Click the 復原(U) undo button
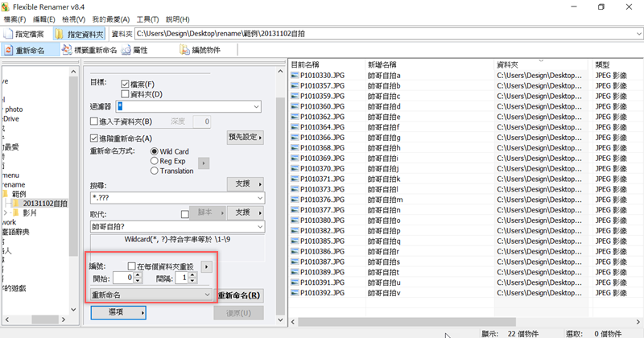 click(x=238, y=313)
